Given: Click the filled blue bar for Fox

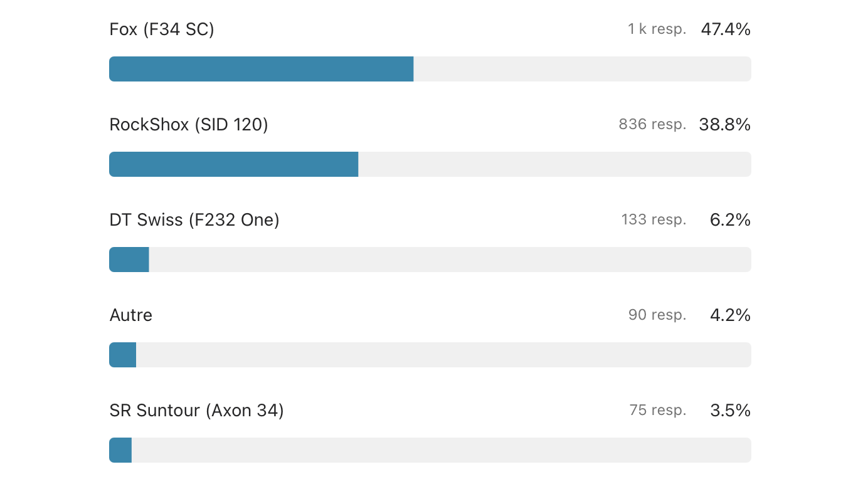Looking at the screenshot, I should click(261, 69).
